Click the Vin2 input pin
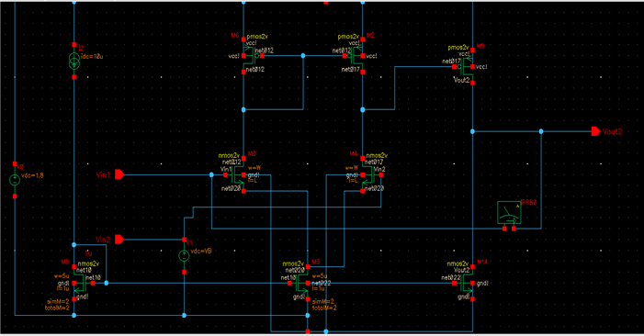 click(x=119, y=240)
